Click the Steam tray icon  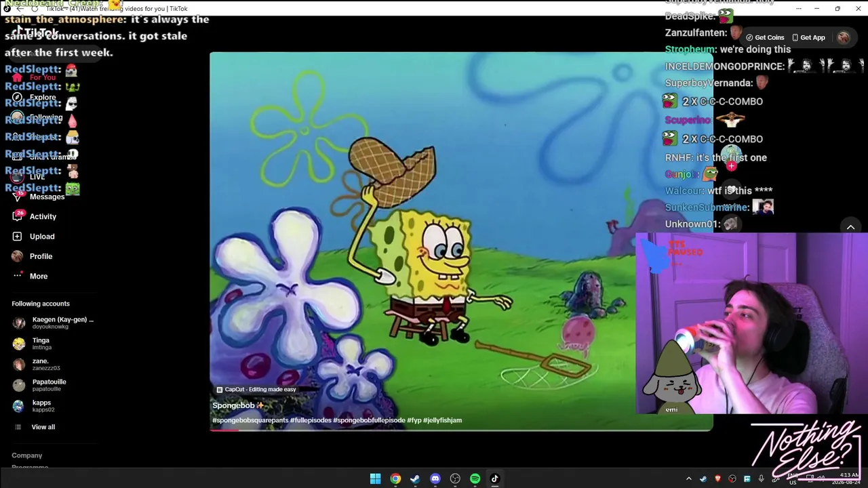point(703,479)
